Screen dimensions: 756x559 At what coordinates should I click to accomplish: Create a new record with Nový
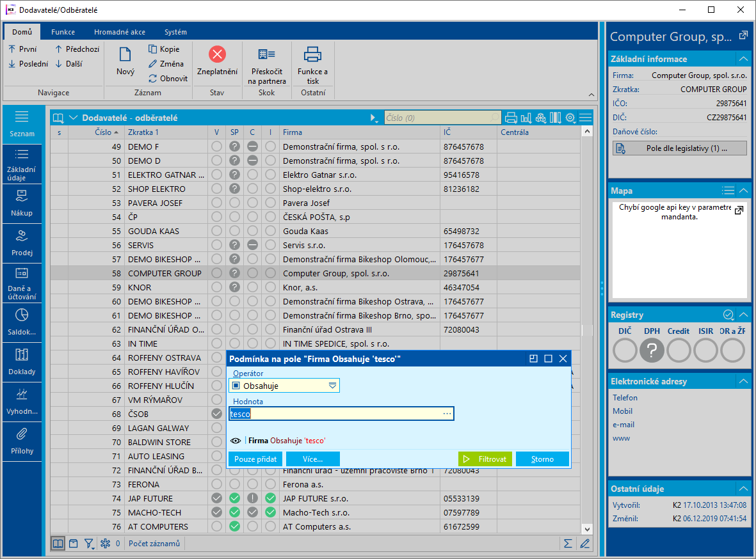pyautogui.click(x=125, y=61)
